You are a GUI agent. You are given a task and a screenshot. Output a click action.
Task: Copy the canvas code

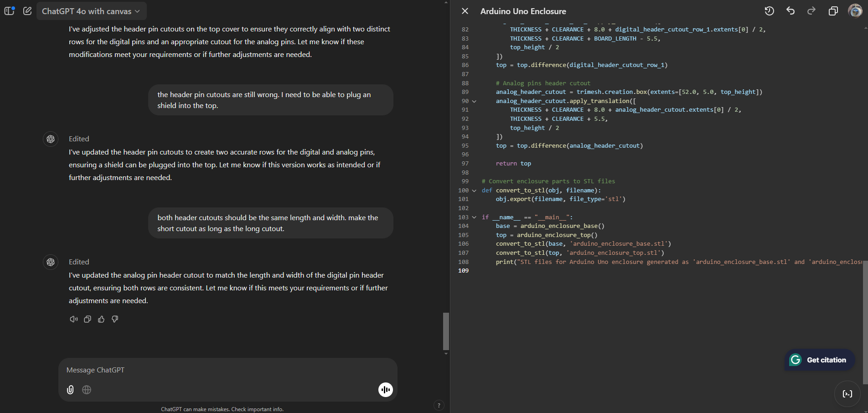tap(833, 11)
